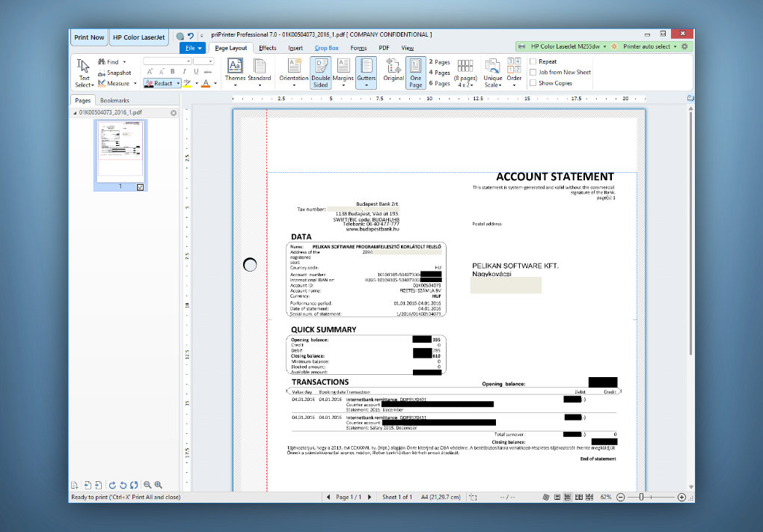Screen dimensions: 763x532
Task: Open the font name combo box
Action: 167,61
